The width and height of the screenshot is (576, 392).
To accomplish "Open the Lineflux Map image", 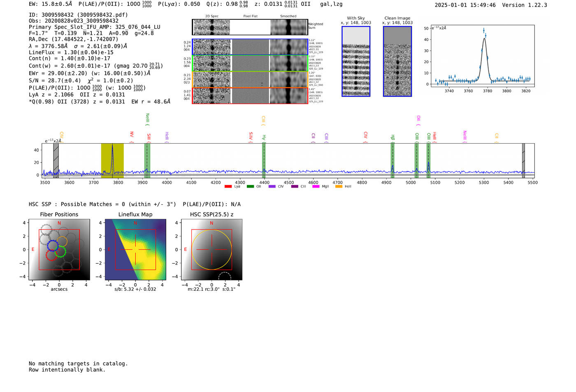I will point(135,250).
